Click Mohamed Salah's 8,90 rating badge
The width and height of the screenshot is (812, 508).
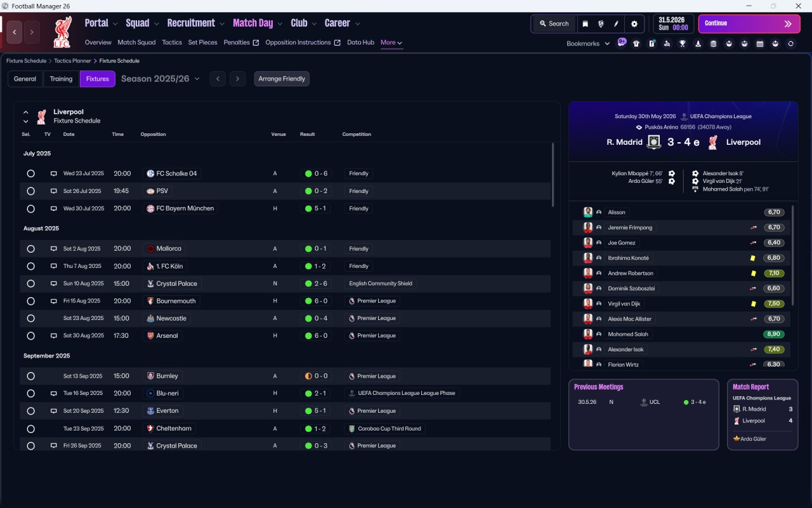click(774, 334)
